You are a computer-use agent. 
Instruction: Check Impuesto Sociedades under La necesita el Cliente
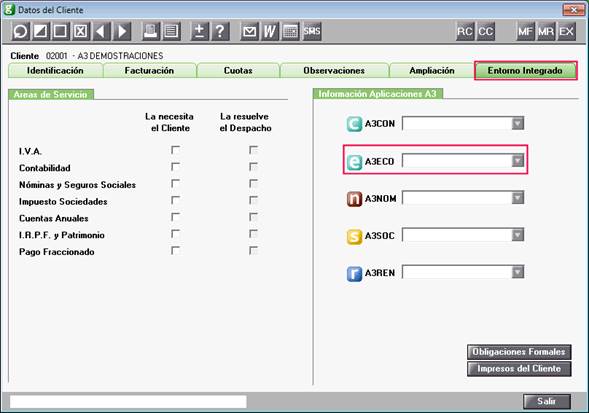[x=175, y=200]
